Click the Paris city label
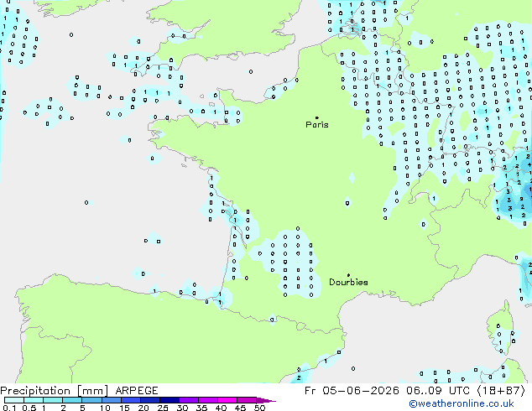Screen dimensions: 532x411 coord(317,125)
